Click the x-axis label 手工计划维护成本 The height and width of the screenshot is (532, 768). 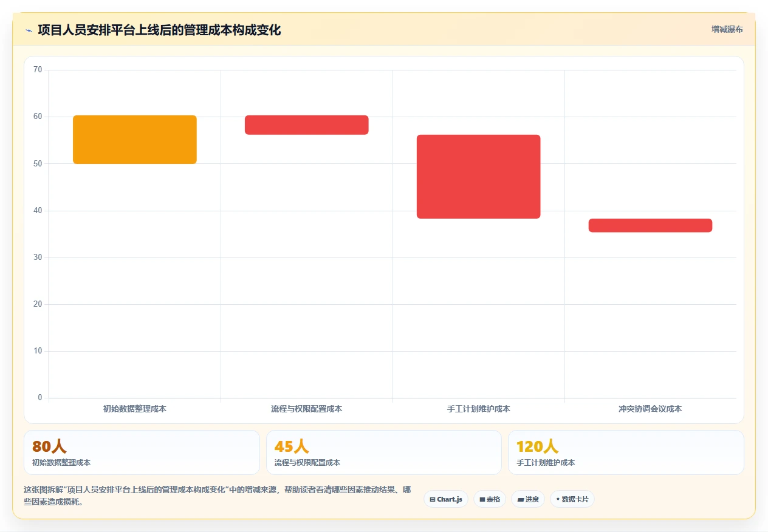[479, 409]
